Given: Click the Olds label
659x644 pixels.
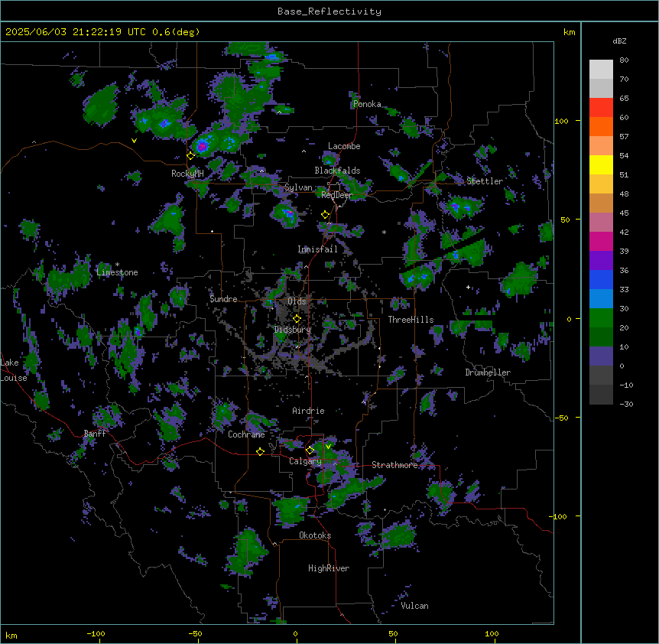Looking at the screenshot, I should (x=297, y=301).
